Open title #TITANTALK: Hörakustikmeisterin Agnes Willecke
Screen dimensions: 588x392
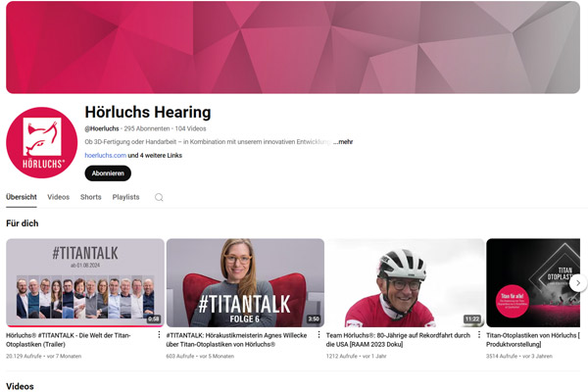pyautogui.click(x=236, y=340)
